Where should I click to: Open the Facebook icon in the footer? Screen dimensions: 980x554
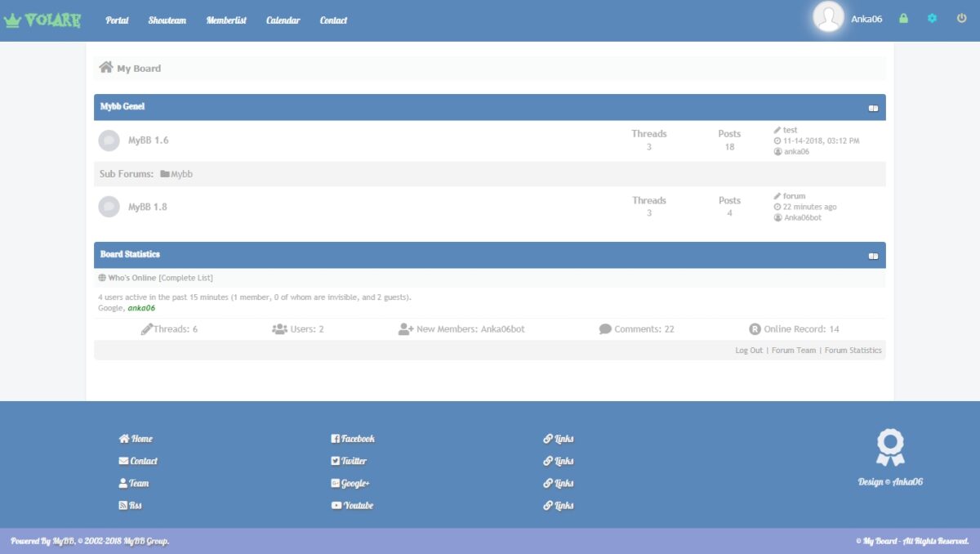click(x=335, y=438)
